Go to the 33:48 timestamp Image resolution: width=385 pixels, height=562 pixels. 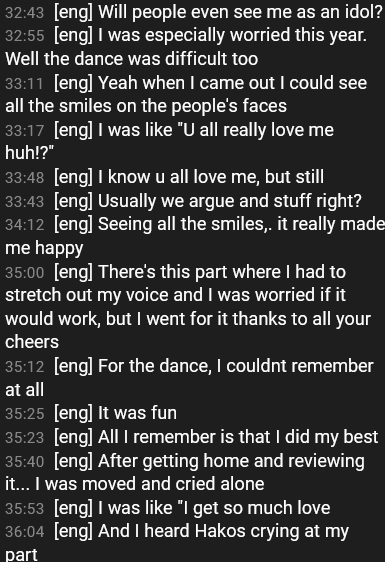(25, 178)
